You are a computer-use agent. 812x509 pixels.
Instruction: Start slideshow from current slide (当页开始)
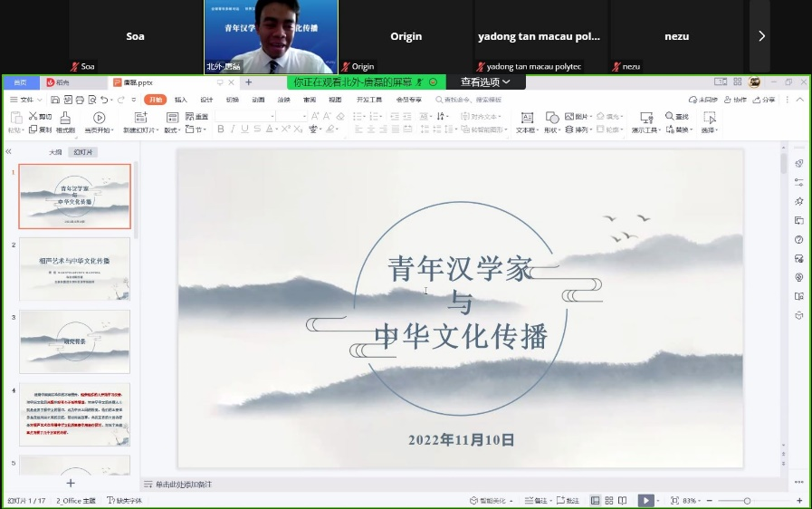click(99, 121)
